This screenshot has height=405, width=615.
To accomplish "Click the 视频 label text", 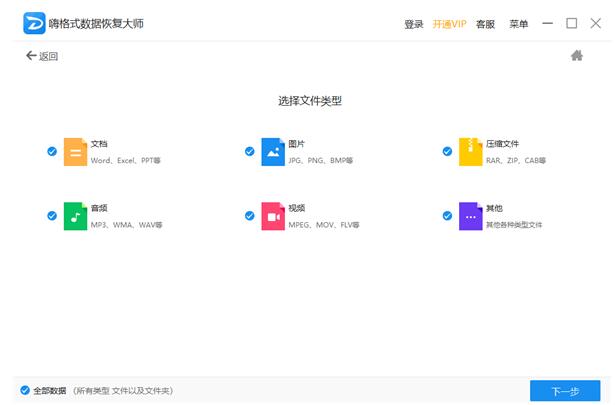I will pos(297,208).
